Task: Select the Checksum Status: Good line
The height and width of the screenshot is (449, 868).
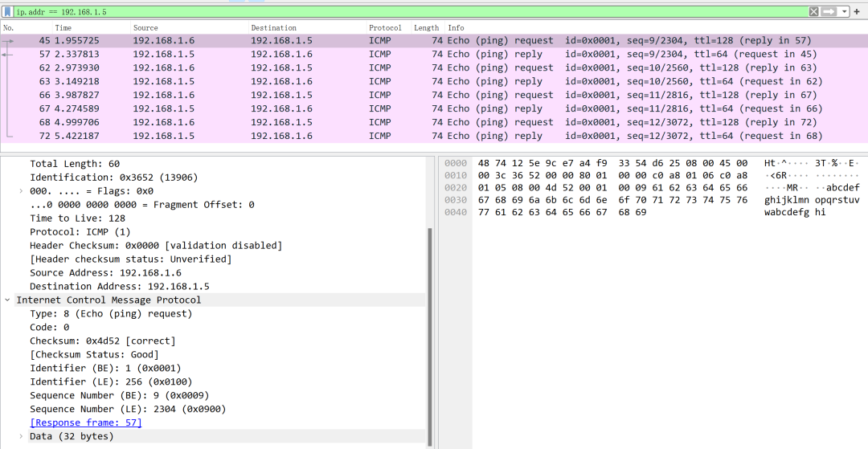Action: pyautogui.click(x=94, y=354)
